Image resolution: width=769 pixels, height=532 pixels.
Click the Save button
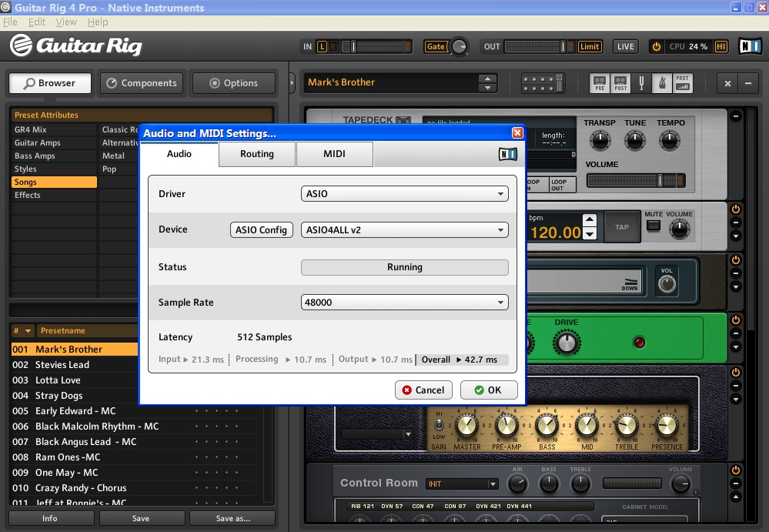[x=141, y=518]
